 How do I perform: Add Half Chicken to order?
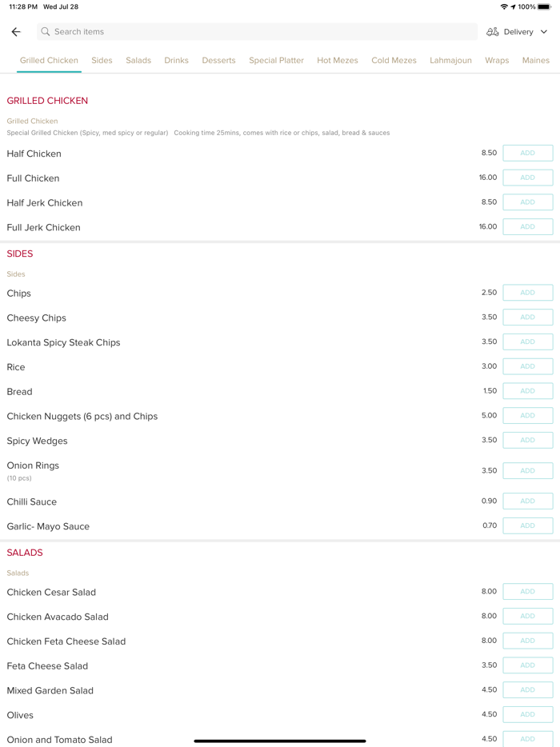527,153
